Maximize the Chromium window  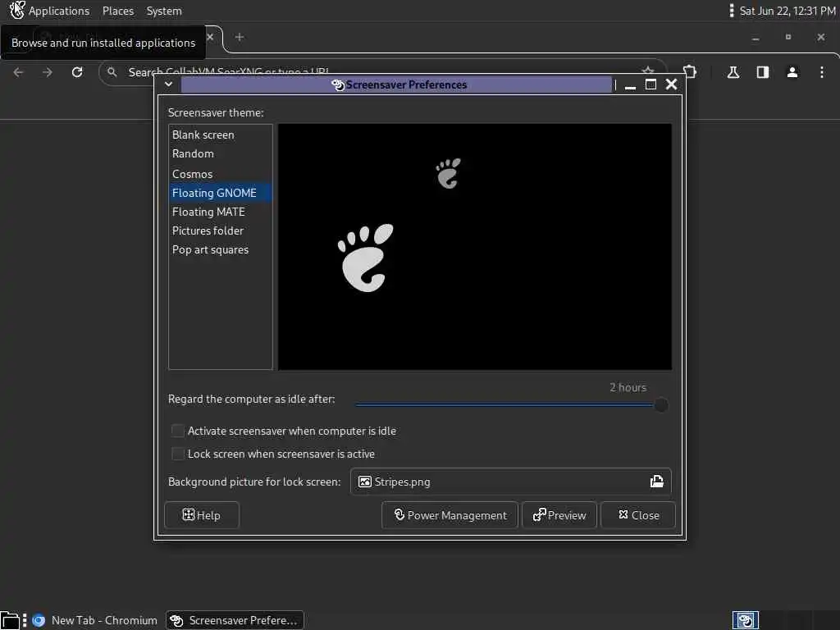point(788,37)
